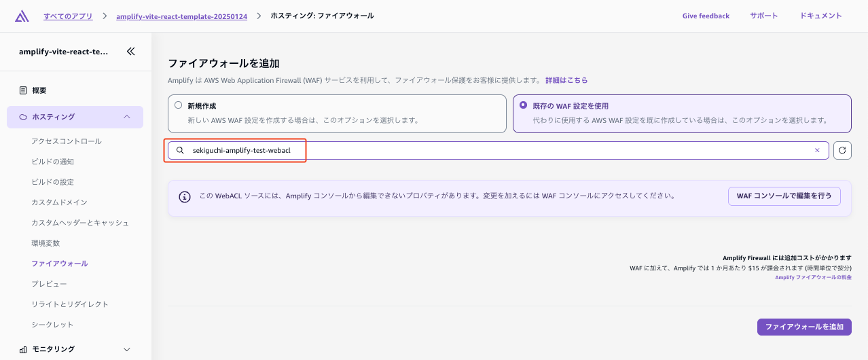Screen dimensions: 868x360
Task: Collapse the ホスティング section chevron
Action: point(127,117)
